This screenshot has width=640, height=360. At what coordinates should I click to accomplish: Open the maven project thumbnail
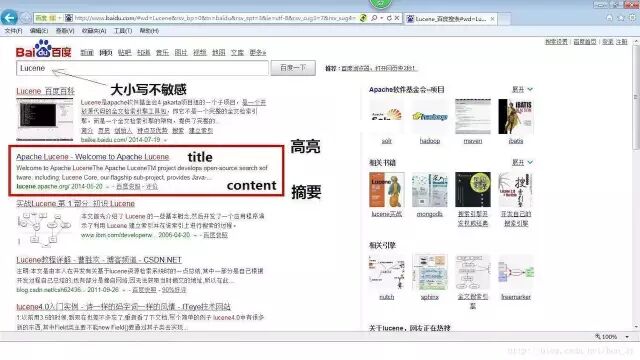(x=473, y=116)
